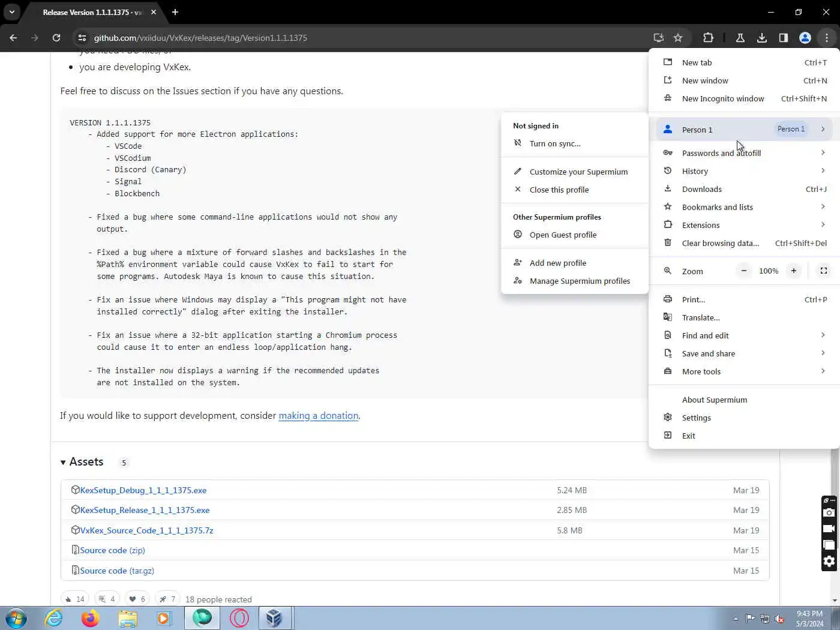Open downloads icon in toolbar
Image resolution: width=840 pixels, height=630 pixels.
click(762, 38)
